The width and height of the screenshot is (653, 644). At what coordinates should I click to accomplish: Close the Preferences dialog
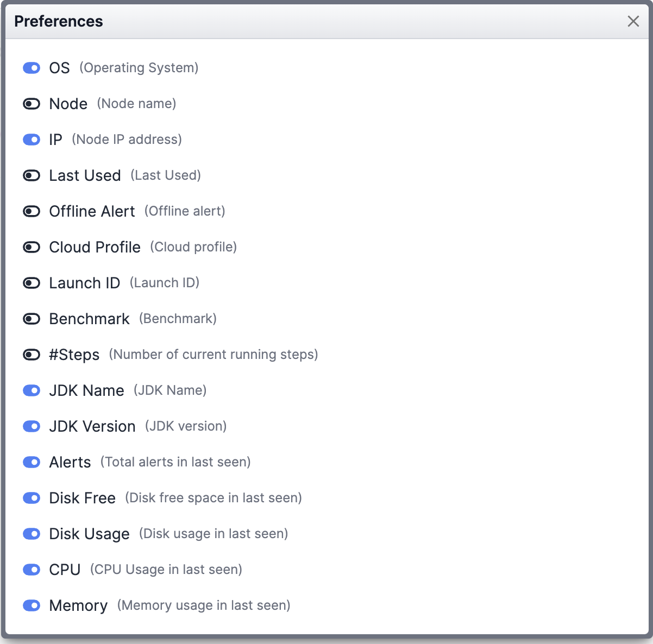pos(633,21)
